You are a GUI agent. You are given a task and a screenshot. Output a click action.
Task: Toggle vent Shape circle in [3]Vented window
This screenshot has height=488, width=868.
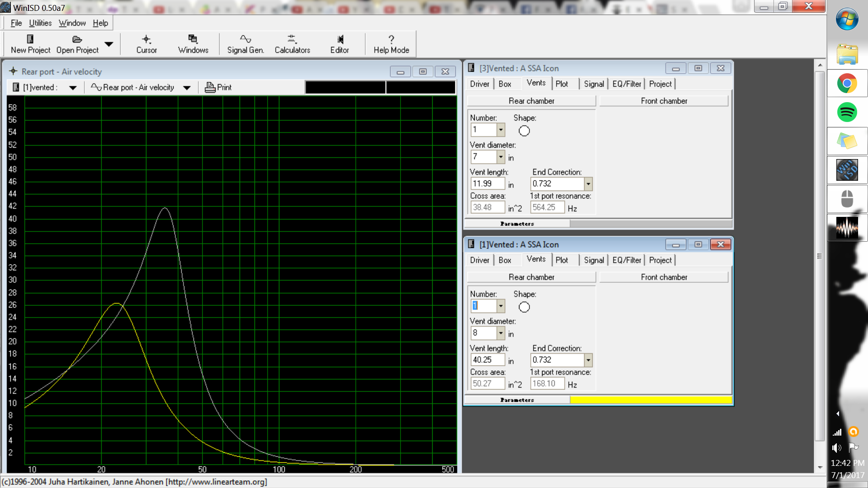[x=524, y=131]
